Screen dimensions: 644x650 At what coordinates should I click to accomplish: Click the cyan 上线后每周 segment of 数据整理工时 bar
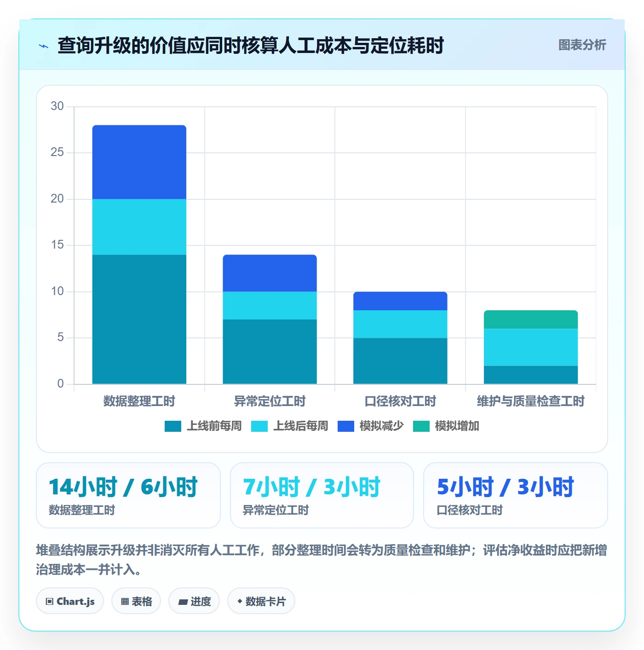click(x=139, y=227)
